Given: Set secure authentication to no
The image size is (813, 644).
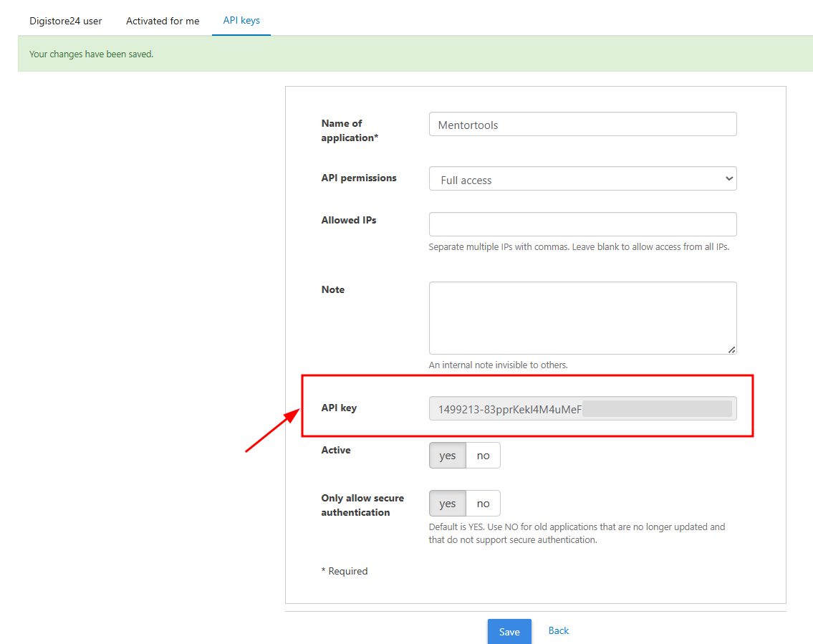Looking at the screenshot, I should pyautogui.click(x=484, y=504).
